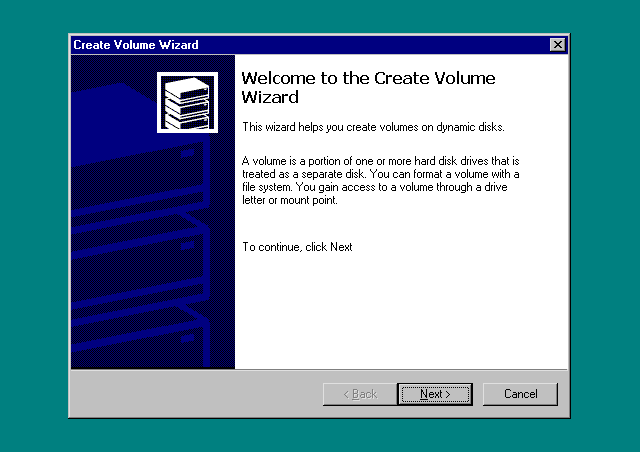The height and width of the screenshot is (452, 640).
Task: Click the 'To continue, click Next' text
Action: pos(297,247)
